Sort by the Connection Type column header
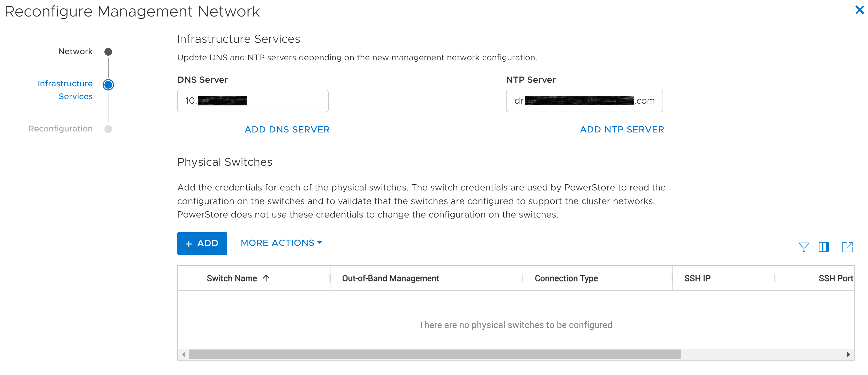The image size is (868, 375). pyautogui.click(x=566, y=278)
